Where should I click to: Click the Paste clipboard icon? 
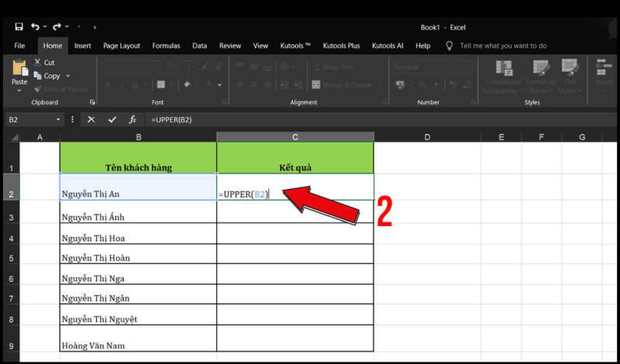click(19, 68)
